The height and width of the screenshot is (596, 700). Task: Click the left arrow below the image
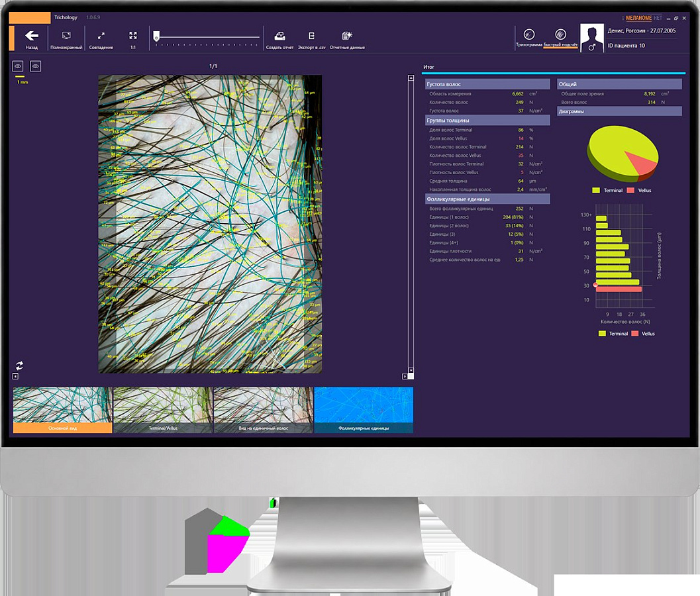pos(15,376)
